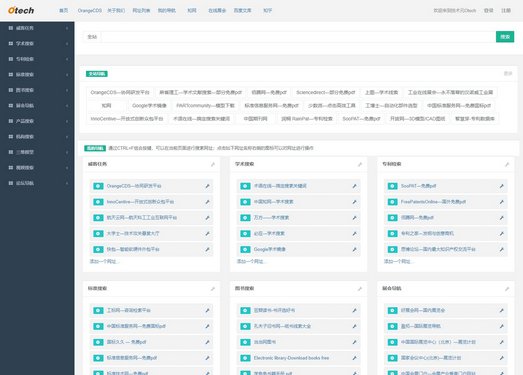
Task: Click teal icon beside 万方 学术搜索 row
Action: click(x=245, y=218)
